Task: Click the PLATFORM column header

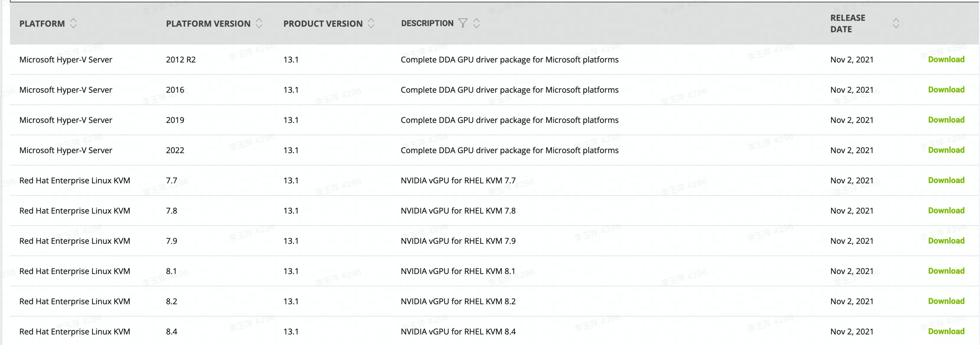Action: (42, 24)
